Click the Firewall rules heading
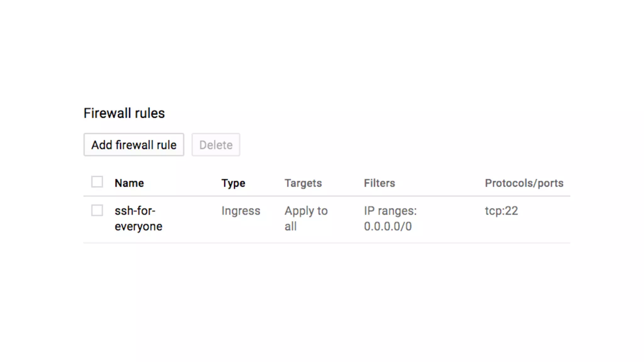This screenshot has height=362, width=644. 124,113
